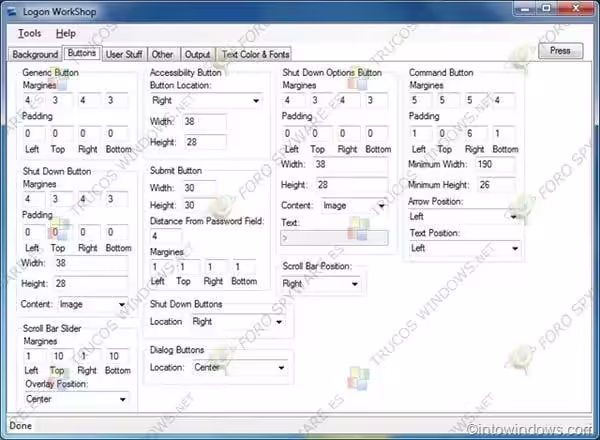The image size is (600, 440).
Task: Click Shut Down Button Height field
Action: (91, 284)
